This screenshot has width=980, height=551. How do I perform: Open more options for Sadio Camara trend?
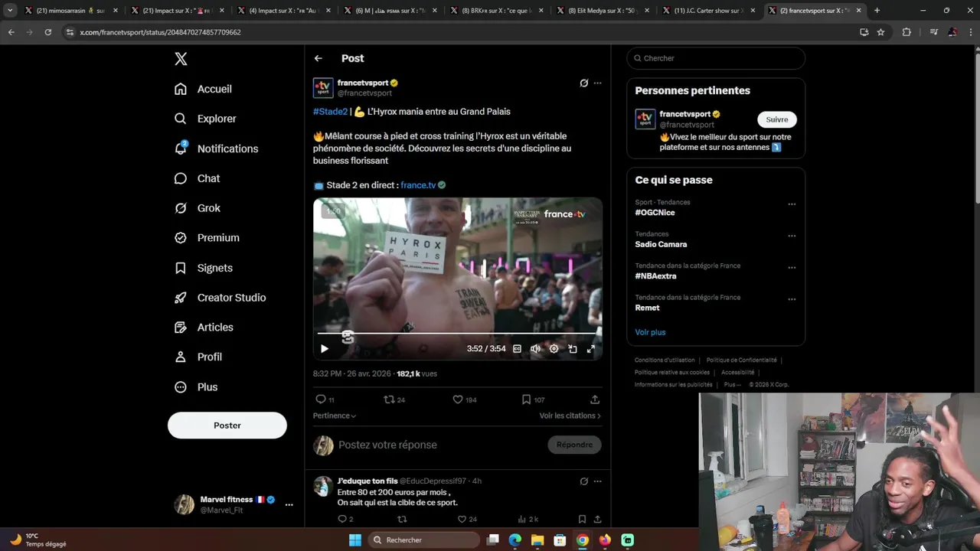pyautogui.click(x=792, y=236)
